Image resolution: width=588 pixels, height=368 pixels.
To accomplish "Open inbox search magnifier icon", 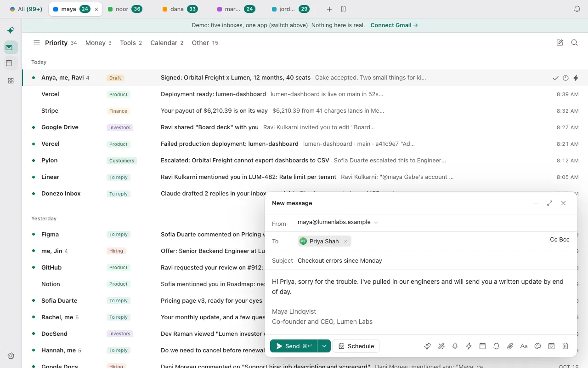I will coord(574,43).
